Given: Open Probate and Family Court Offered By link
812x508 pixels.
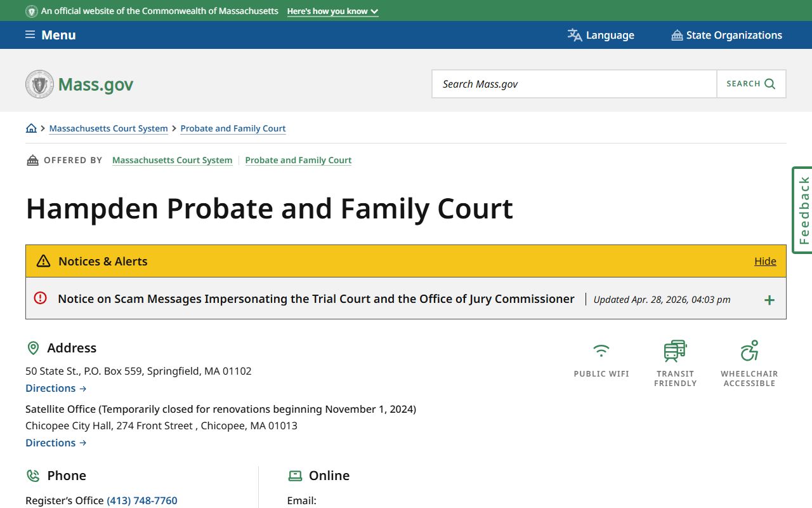Looking at the screenshot, I should [298, 160].
